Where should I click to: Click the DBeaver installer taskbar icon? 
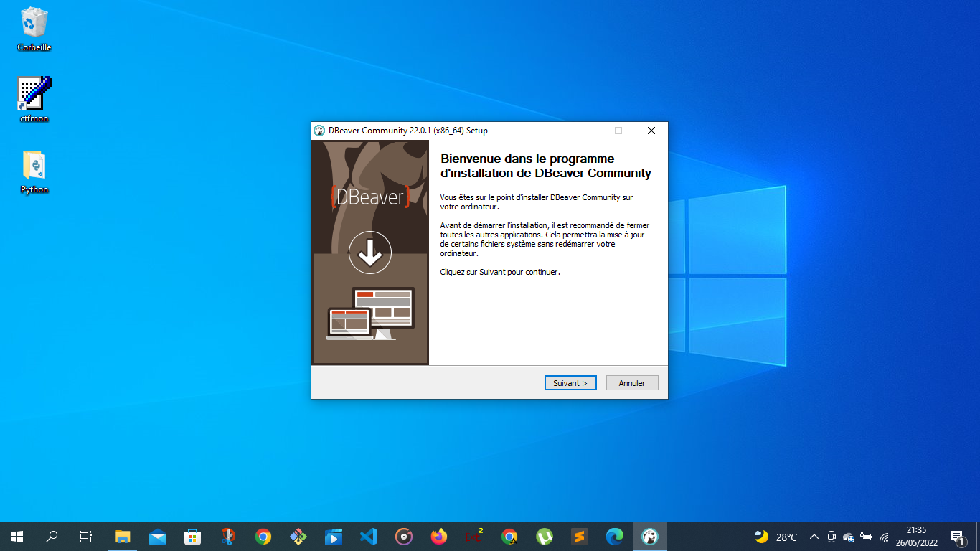[x=650, y=537]
